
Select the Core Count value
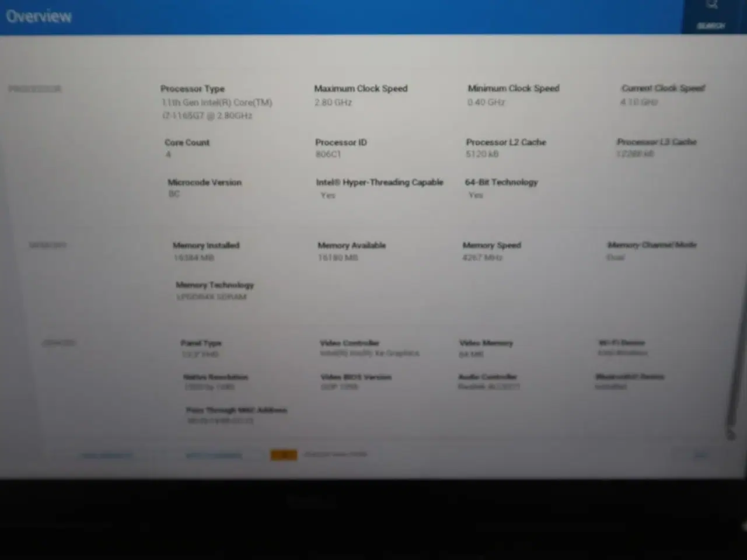click(x=168, y=155)
